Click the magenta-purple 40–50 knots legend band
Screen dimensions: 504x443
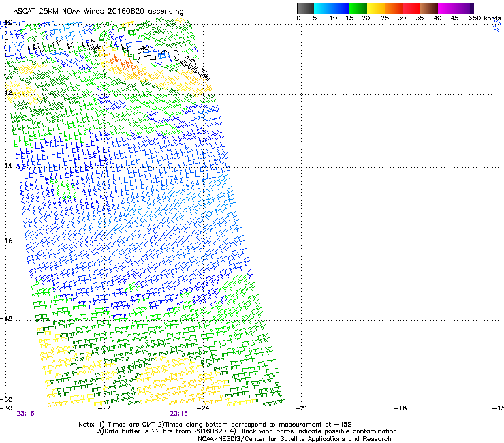(454, 8)
